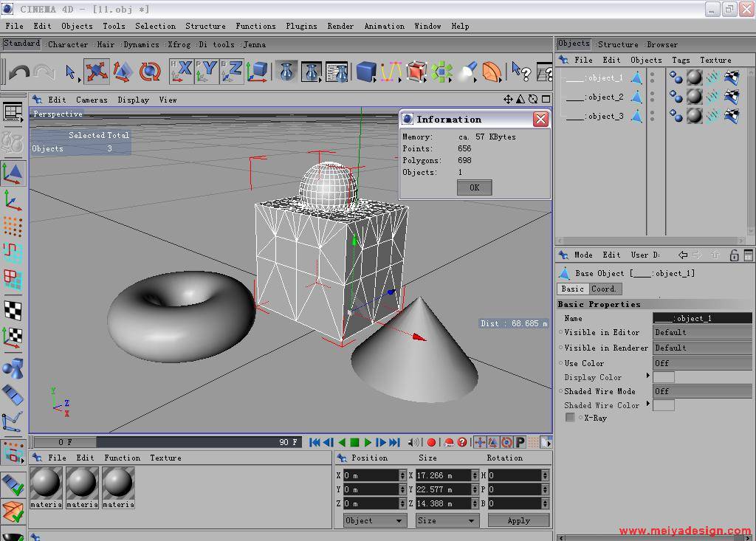This screenshot has width=756, height=541.
Task: Toggle the parameter P keyframe button
Action: click(x=520, y=442)
